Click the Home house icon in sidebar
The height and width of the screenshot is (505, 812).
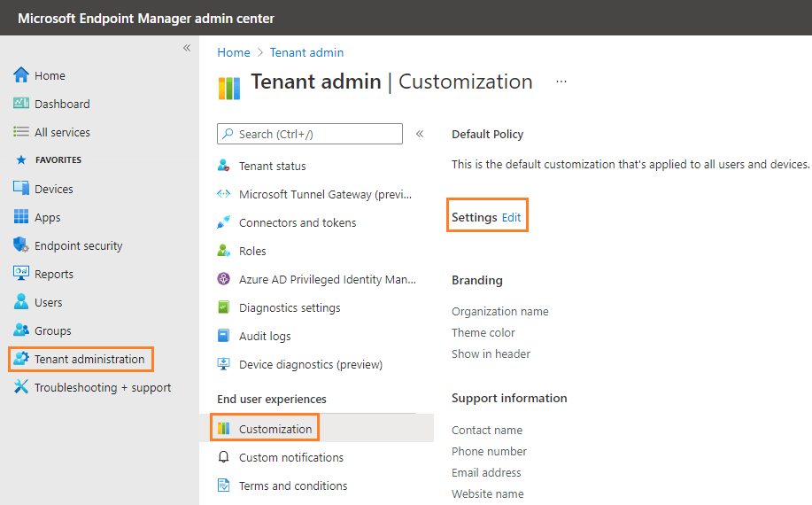tap(20, 75)
